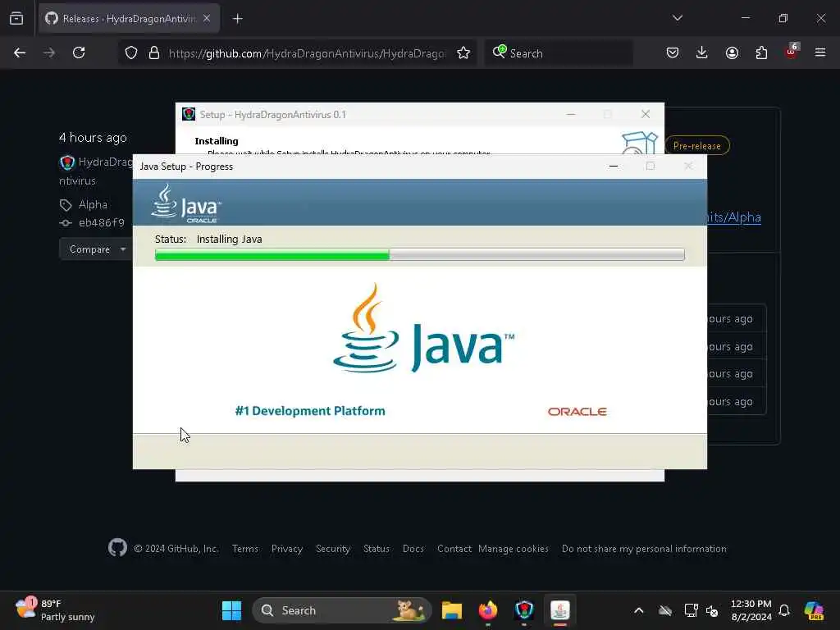Viewport: 840px width, 630px height.
Task: Show hidden system tray icons
Action: (638, 610)
